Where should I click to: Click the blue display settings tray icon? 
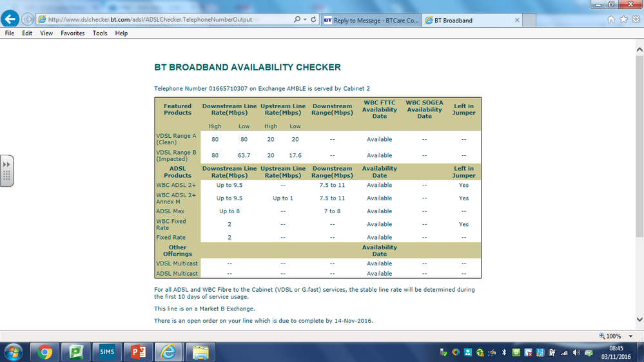point(540,352)
